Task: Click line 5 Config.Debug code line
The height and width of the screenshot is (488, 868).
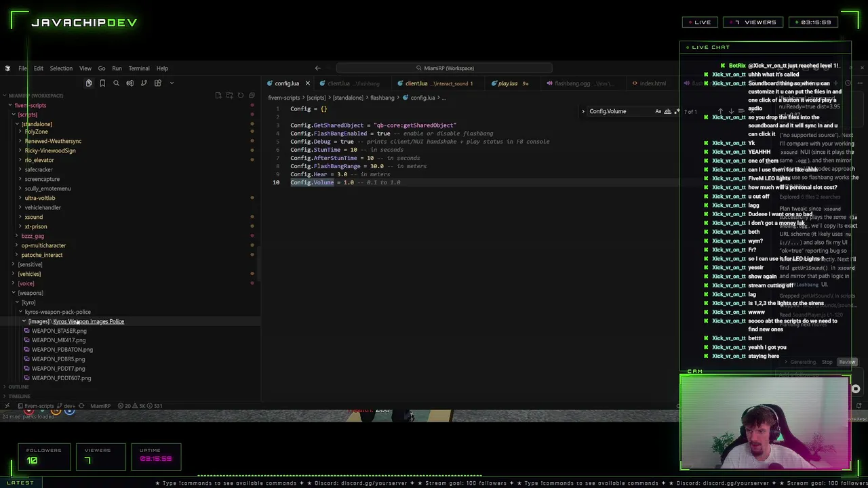Action: coord(420,142)
